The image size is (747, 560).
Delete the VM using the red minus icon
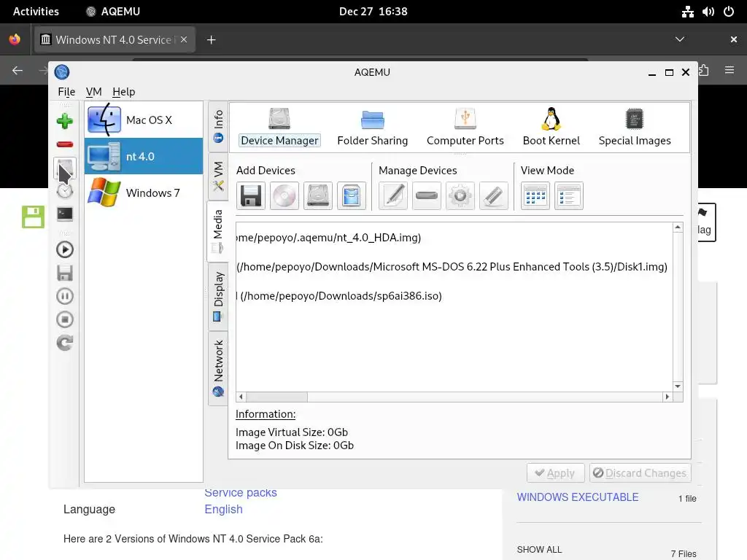[x=65, y=144]
